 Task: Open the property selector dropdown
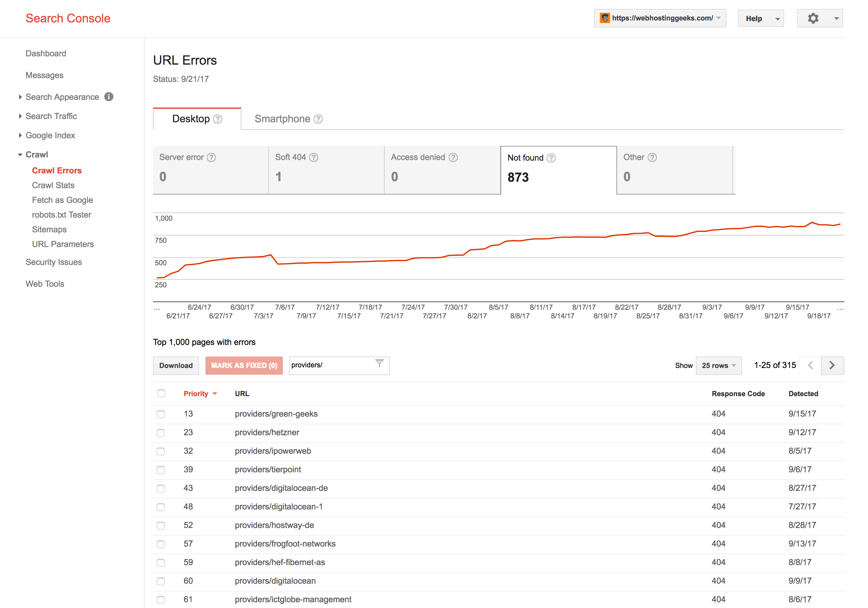coord(660,18)
